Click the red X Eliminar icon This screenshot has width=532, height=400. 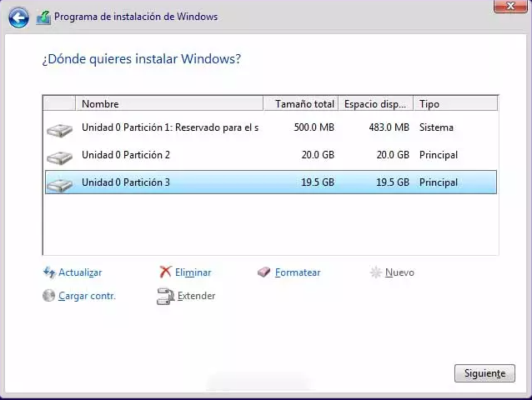166,272
